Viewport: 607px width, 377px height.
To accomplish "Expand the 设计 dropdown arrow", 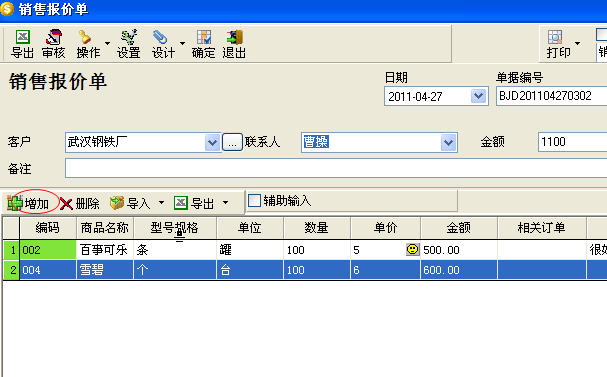I will click(182, 43).
